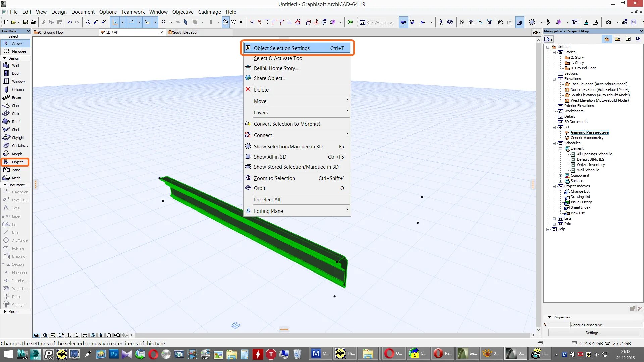Activate the Marquee selection tool
Screen dimensions: 644x362
coord(18,51)
